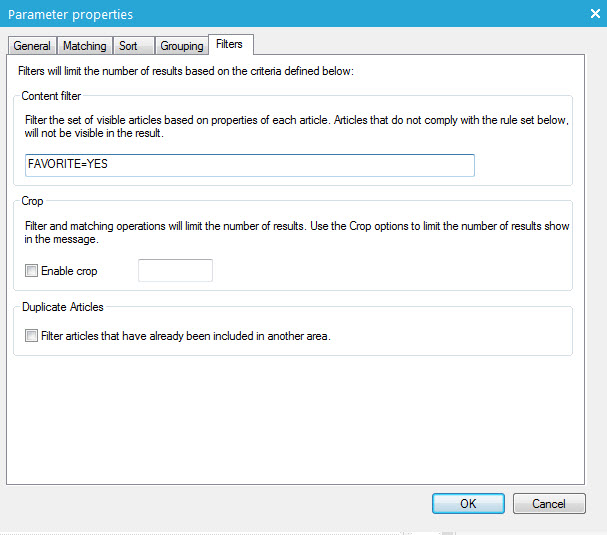Enable filtering of already included articles checkbox
This screenshot has width=607, height=535.
(x=32, y=336)
